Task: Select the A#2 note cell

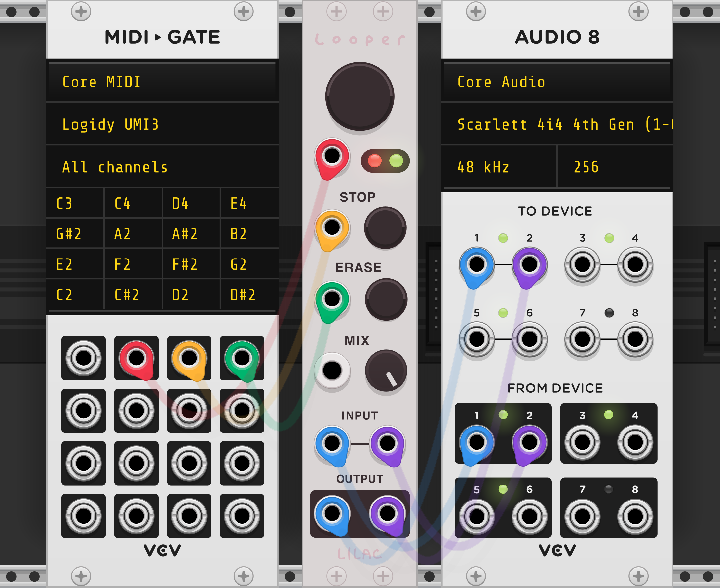Action: tap(191, 234)
